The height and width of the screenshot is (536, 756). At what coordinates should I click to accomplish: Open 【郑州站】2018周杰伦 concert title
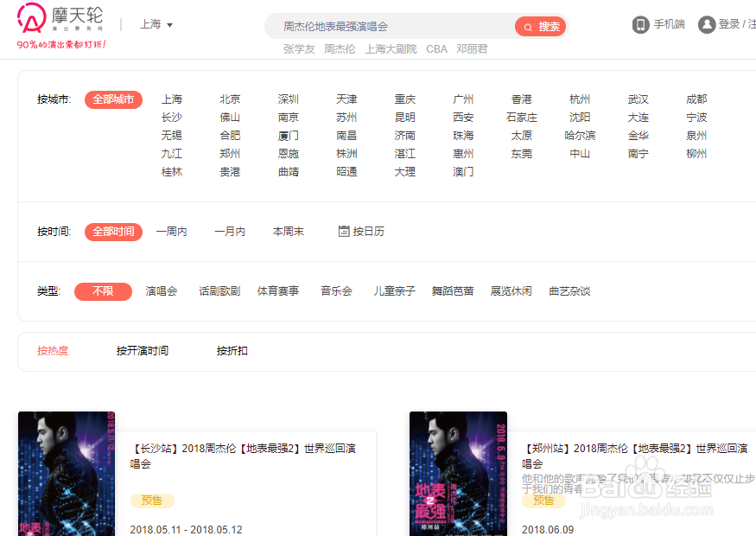click(635, 456)
